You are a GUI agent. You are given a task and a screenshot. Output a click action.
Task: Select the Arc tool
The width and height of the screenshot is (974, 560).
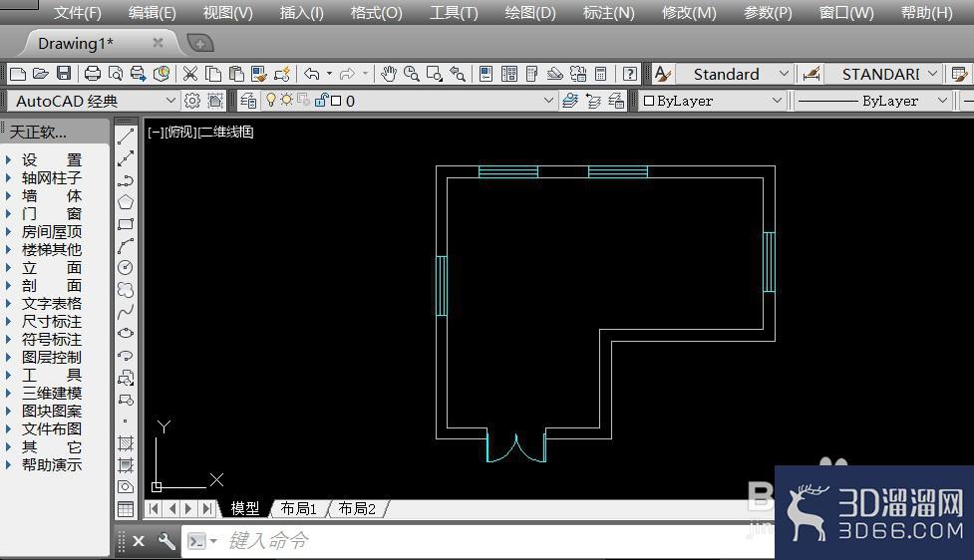click(126, 246)
